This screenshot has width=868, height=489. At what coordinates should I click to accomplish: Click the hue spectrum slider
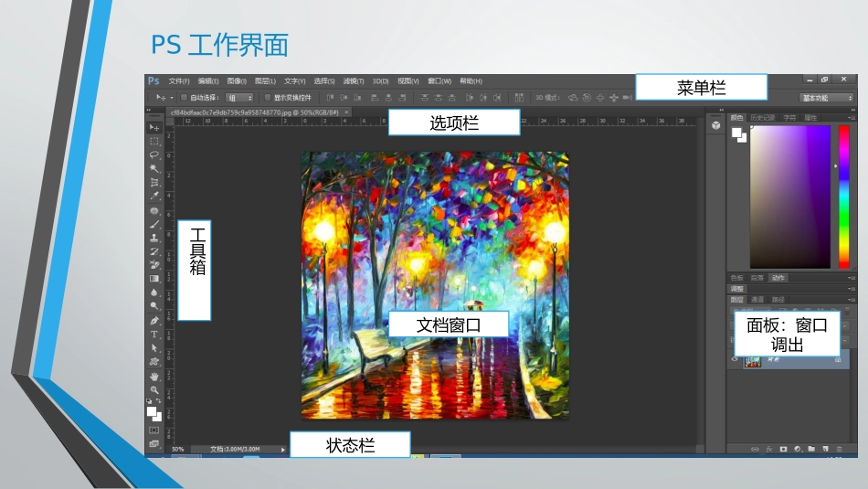pos(843,197)
